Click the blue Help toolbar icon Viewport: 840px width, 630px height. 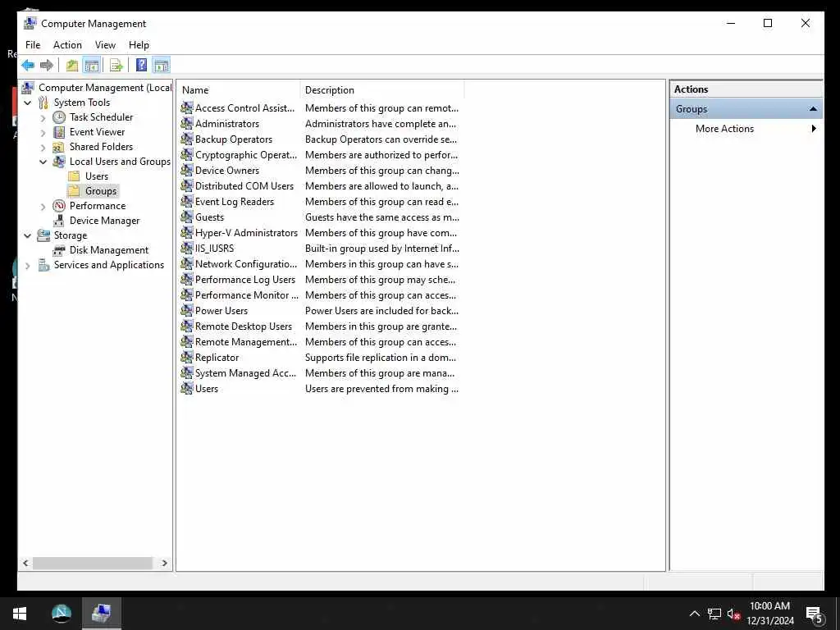click(x=141, y=66)
